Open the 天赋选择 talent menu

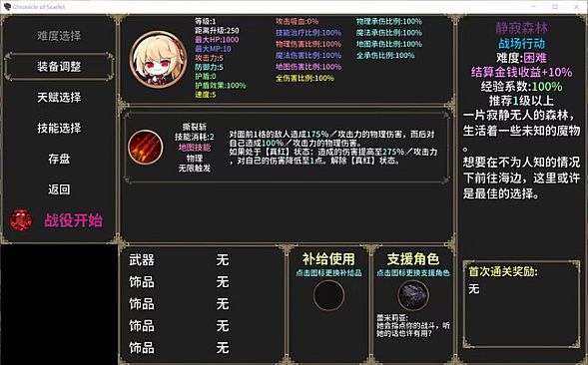tap(59, 98)
